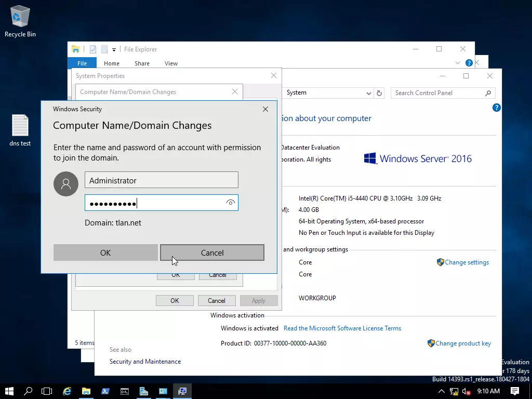This screenshot has width=532, height=399.
Task: Click the System Properties taskbar icon
Action: tap(182, 391)
